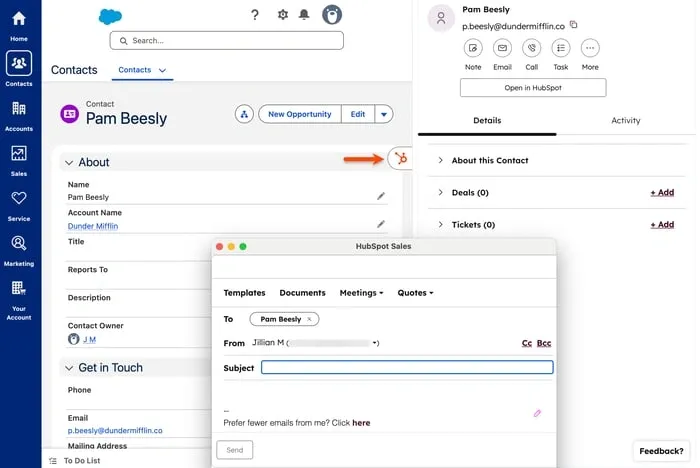Viewport: 700px width, 468px height.
Task: Select Templates in HubSpot Sales toolbar
Action: coord(244,293)
